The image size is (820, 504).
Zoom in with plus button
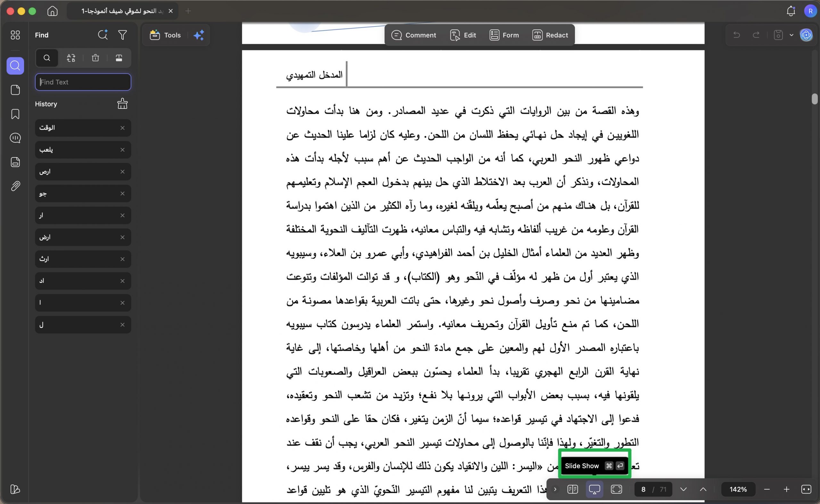pyautogui.click(x=787, y=489)
